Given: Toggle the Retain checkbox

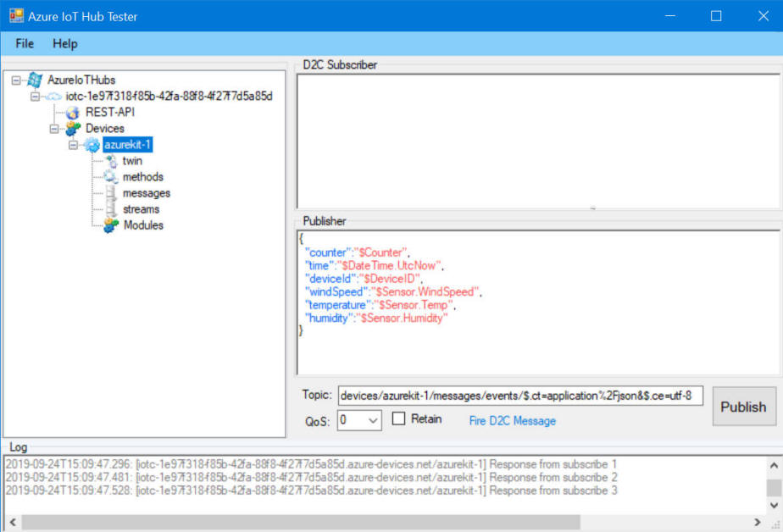Looking at the screenshot, I should pyautogui.click(x=398, y=418).
